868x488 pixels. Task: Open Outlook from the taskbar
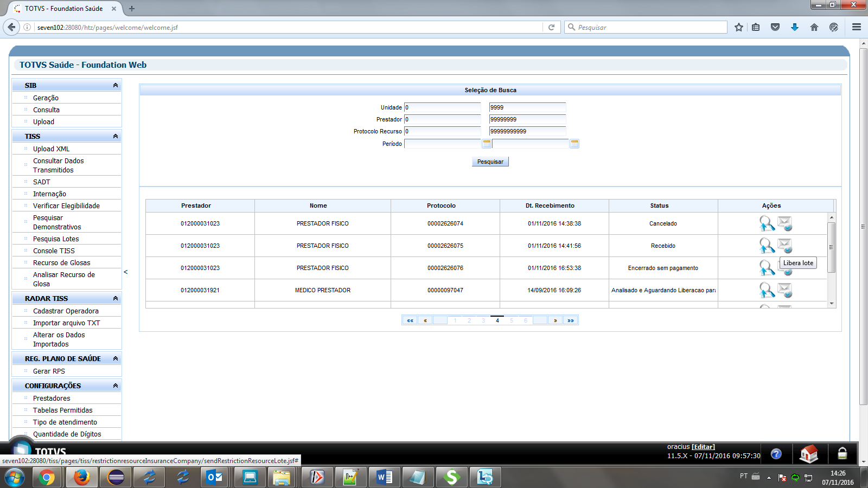click(214, 477)
